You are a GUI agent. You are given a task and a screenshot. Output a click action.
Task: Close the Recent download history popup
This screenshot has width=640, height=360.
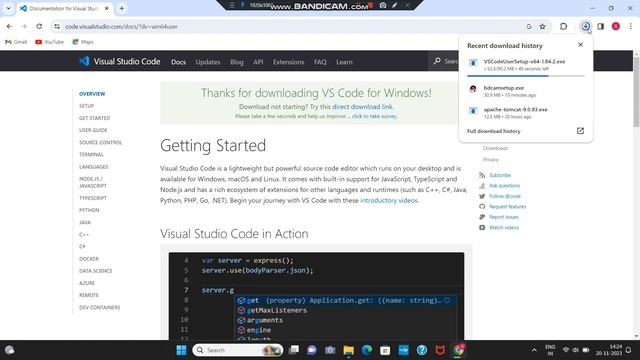tap(580, 44)
